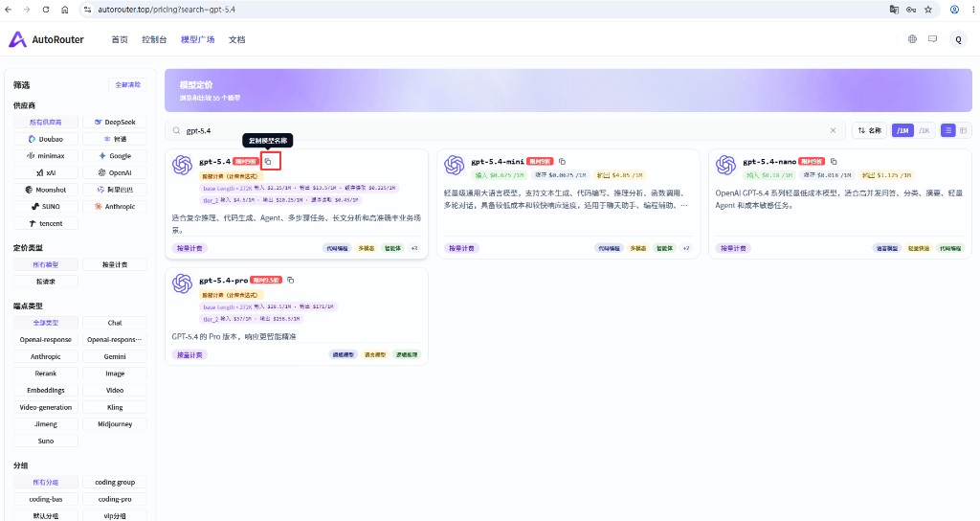
Task: Click the 全部清除 clear filters button
Action: click(128, 84)
